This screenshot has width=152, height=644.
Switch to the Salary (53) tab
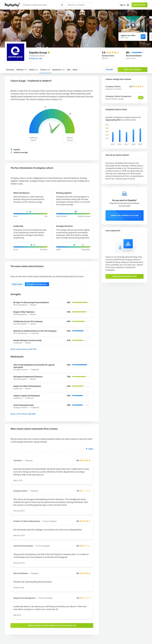[34, 70]
